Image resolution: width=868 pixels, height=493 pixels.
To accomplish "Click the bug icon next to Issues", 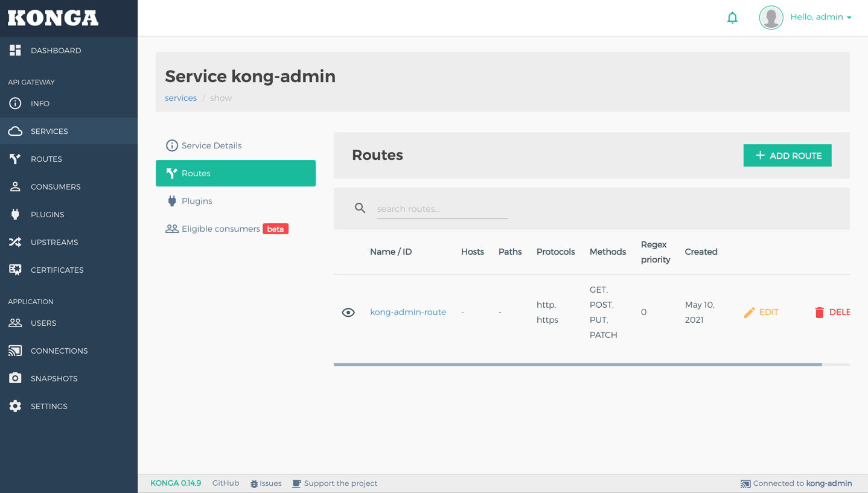I will coord(254,484).
